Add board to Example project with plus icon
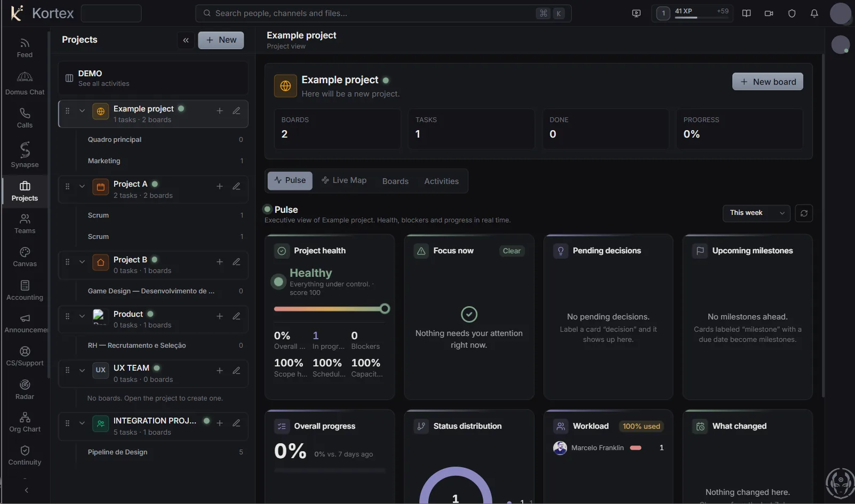The image size is (855, 504). pos(219,111)
